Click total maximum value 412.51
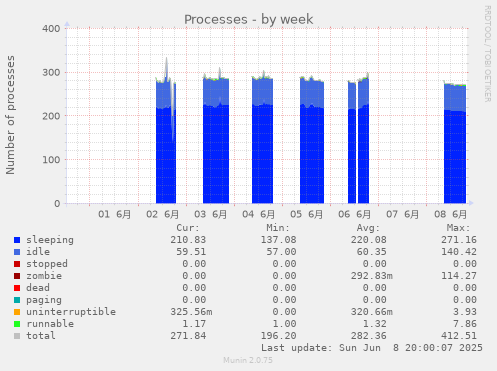Viewport: 497px width, 371px height. click(x=459, y=336)
